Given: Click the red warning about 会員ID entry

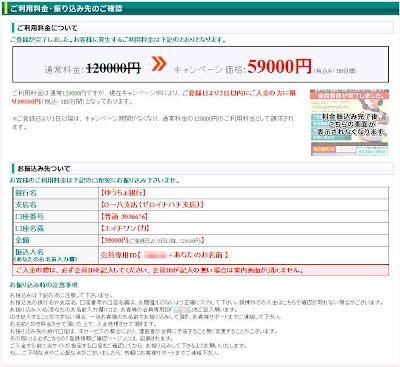Looking at the screenshot, I should point(201,270).
